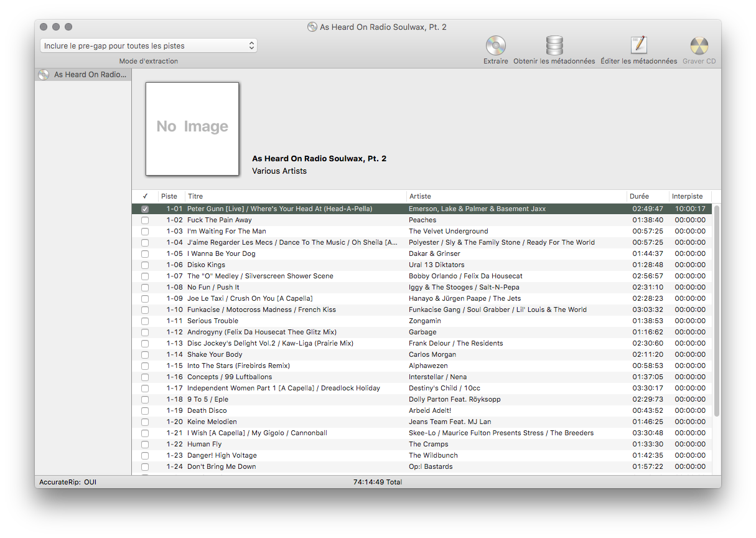The width and height of the screenshot is (756, 538).
Task: Click the duration 03:03:32
Action: click(x=648, y=310)
